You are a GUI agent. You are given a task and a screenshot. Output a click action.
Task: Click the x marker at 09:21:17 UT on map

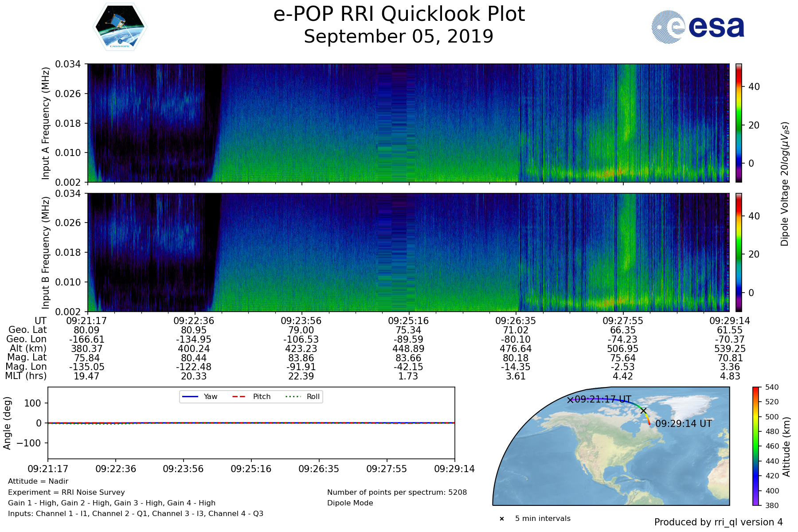[570, 400]
